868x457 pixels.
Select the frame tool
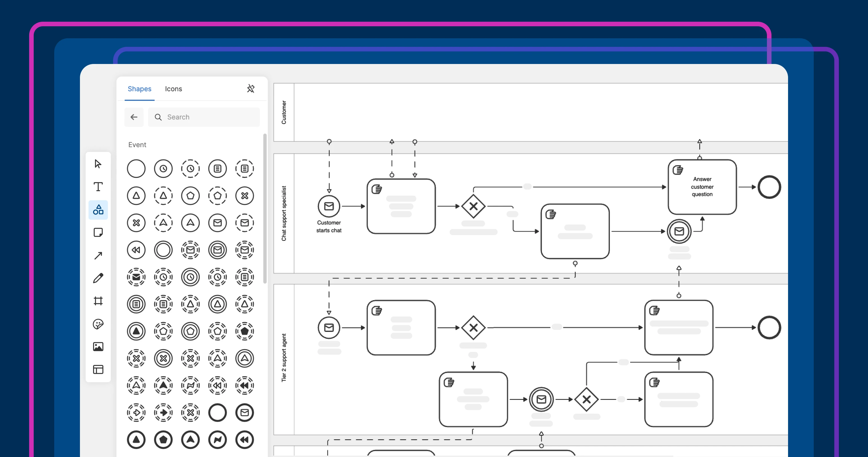pos(98,301)
